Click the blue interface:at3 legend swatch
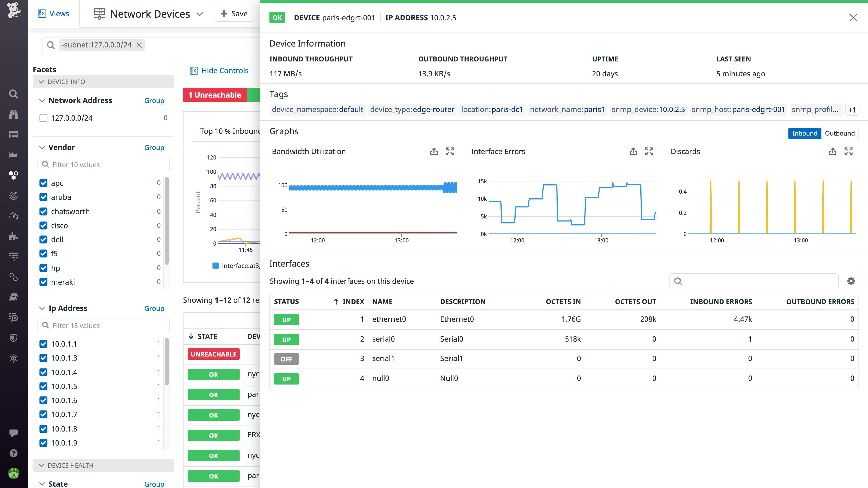Viewport: 868px width, 488px height. coord(216,266)
